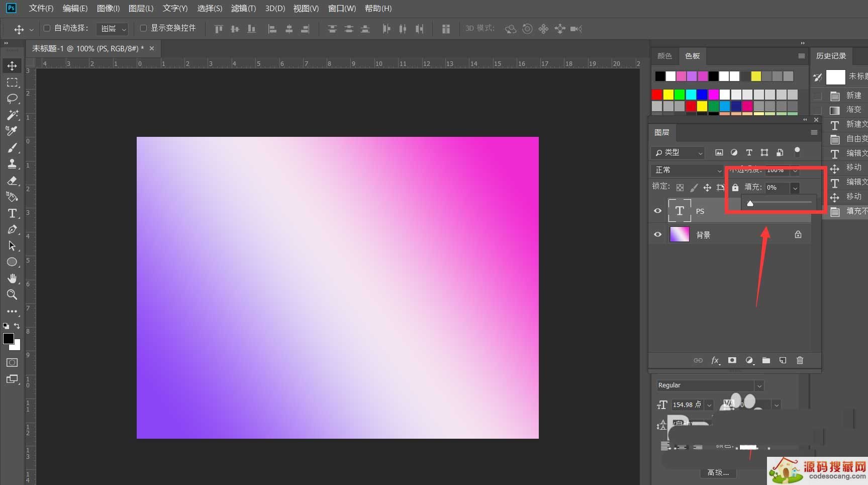Filter layers for type layers
Viewport: 868px width, 485px height.
[749, 152]
